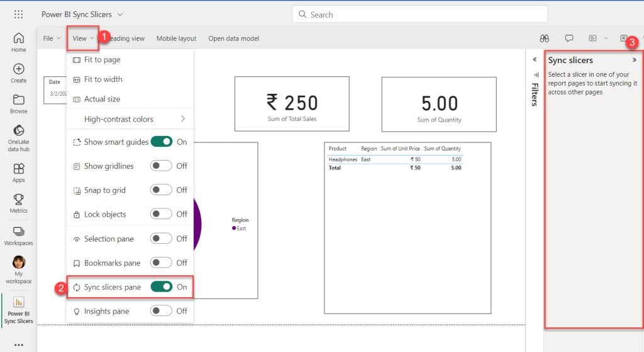This screenshot has width=644, height=352.
Task: Open Workspaces in the sidebar
Action: [x=18, y=236]
